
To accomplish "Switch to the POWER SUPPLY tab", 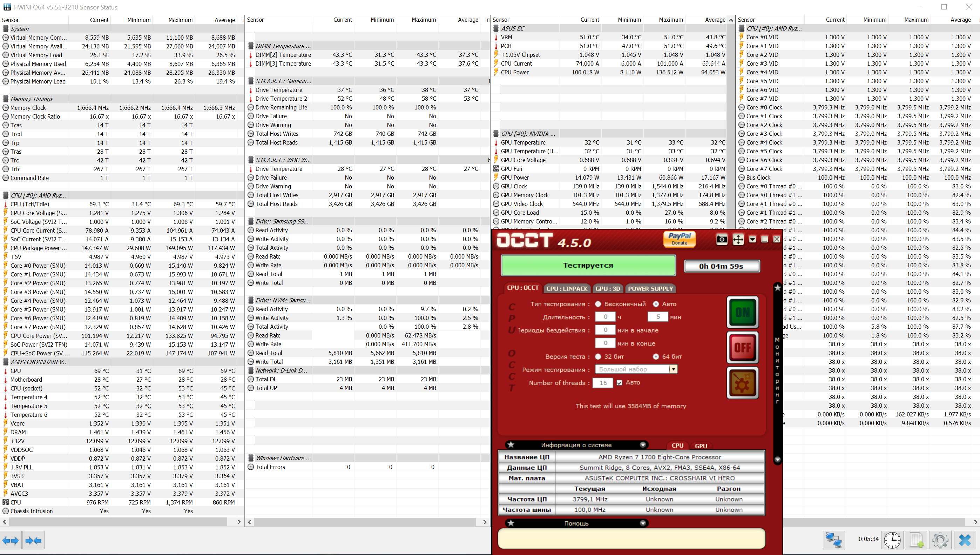I will click(650, 289).
